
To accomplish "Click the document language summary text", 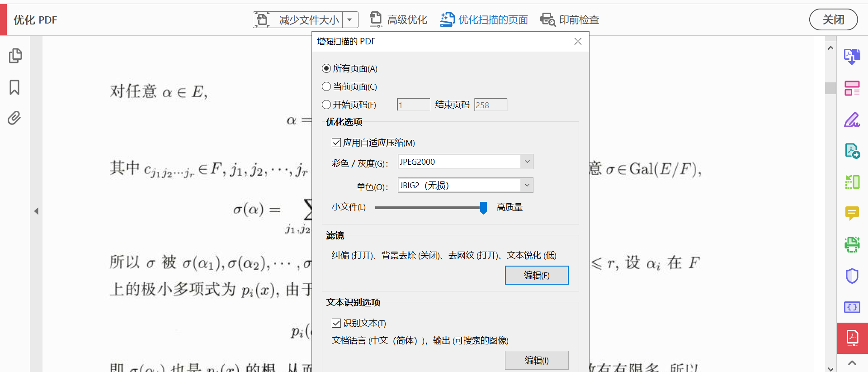I will coord(420,340).
